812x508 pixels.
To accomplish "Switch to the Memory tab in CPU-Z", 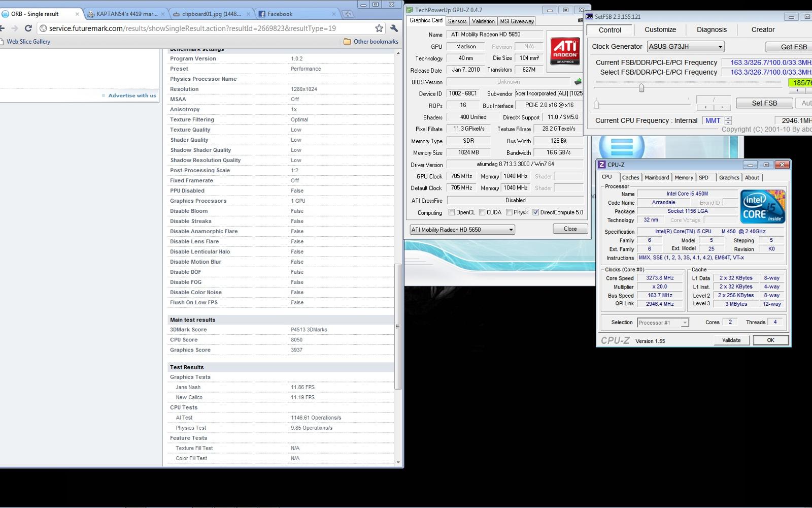I will click(x=684, y=178).
